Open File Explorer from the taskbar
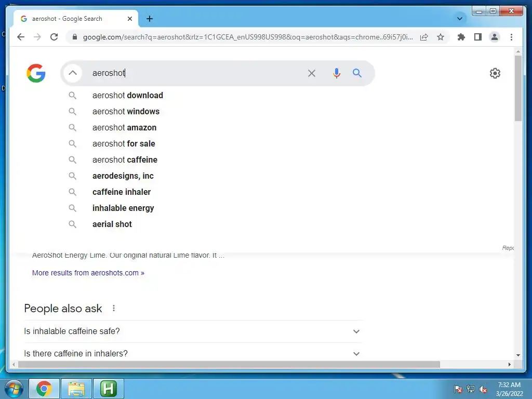The width and height of the screenshot is (532, 399). click(76, 389)
